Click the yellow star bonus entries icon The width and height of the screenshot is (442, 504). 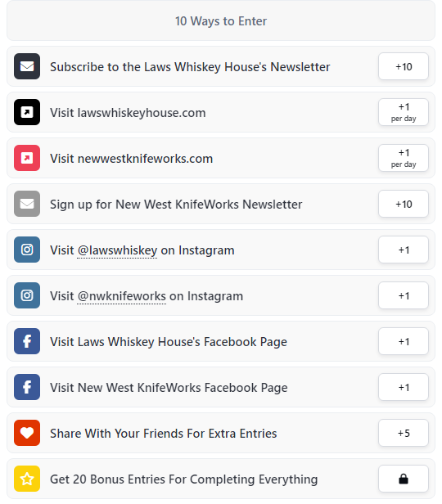pyautogui.click(x=27, y=479)
